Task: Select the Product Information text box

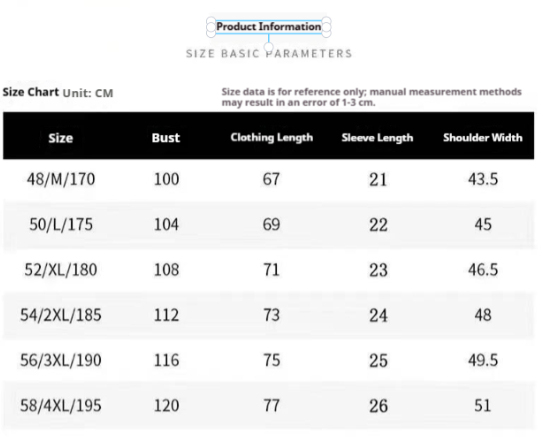Action: (268, 27)
